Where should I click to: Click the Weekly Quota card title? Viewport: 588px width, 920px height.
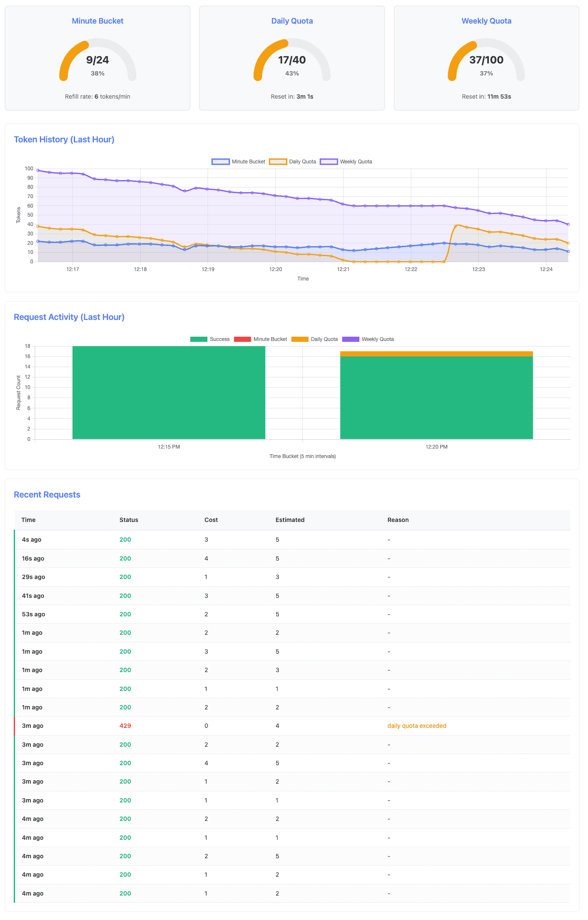click(486, 21)
